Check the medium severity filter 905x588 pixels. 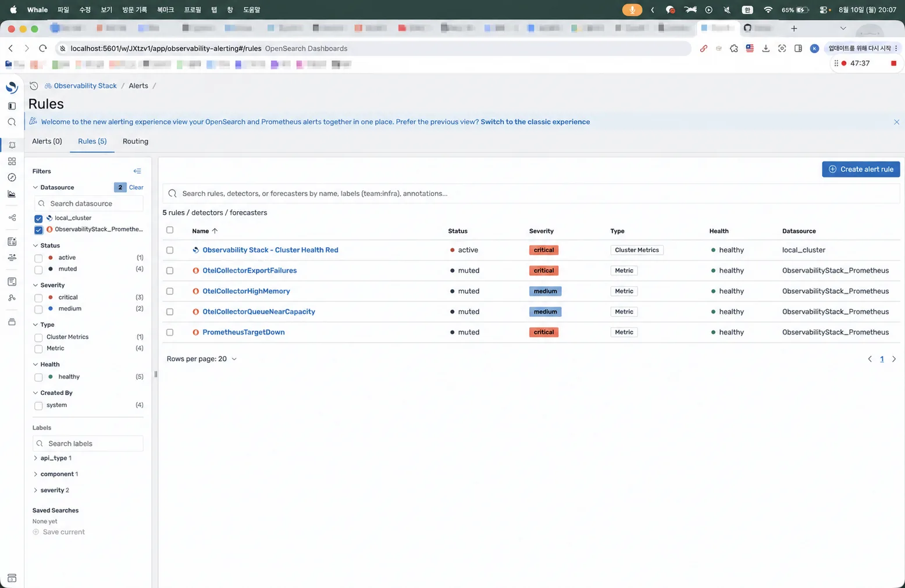pyautogui.click(x=38, y=309)
